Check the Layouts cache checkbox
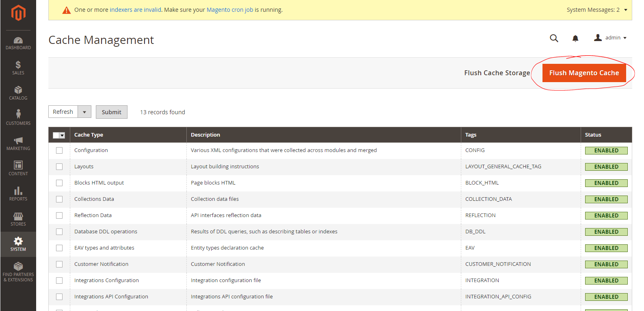This screenshot has height=311, width=644. (x=59, y=167)
